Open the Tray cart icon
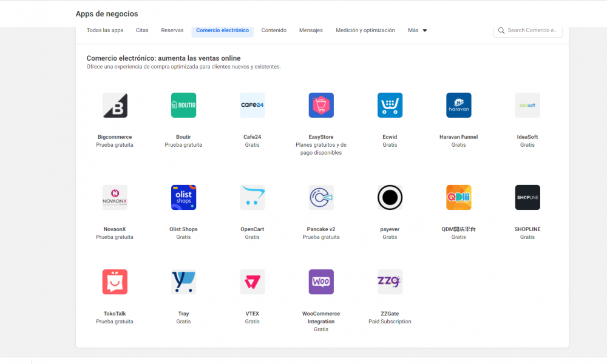The height and width of the screenshot is (364, 607). [x=183, y=281]
